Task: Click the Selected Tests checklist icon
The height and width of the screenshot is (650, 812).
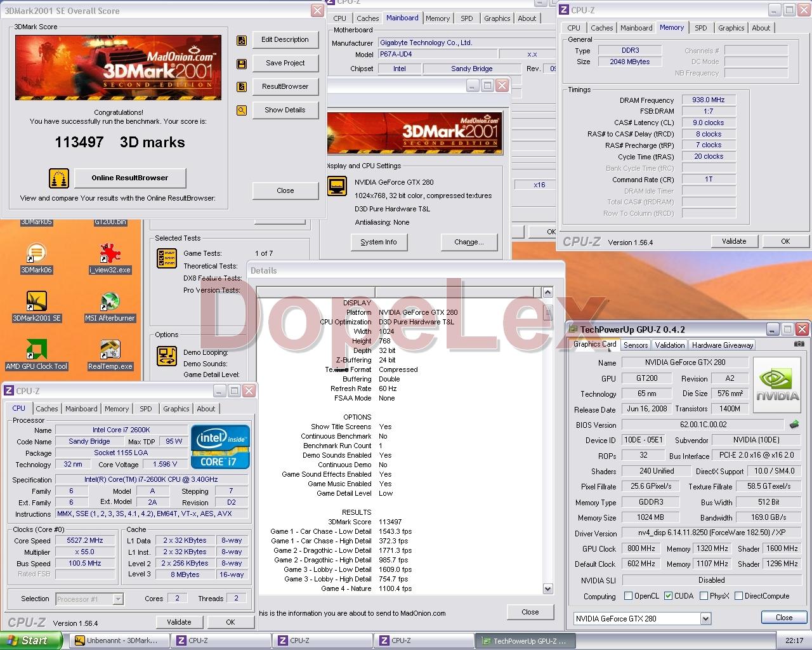Action: tap(167, 258)
